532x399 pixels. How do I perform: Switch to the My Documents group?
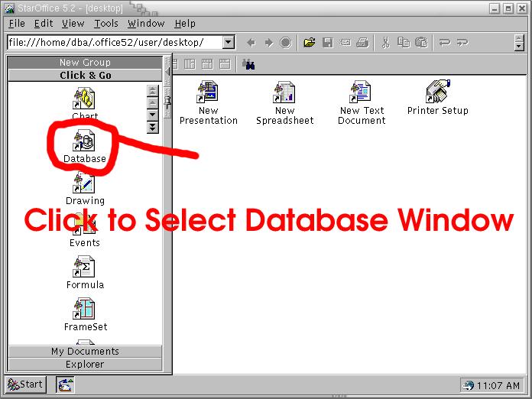tap(85, 351)
